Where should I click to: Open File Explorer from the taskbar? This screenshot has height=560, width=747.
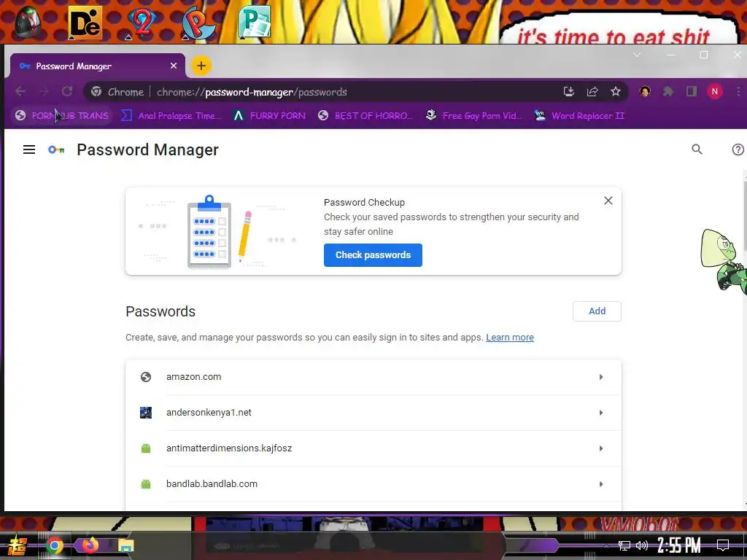coord(126,545)
